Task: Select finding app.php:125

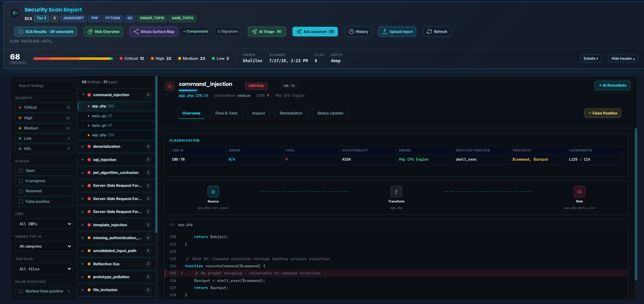Action: coord(116,106)
